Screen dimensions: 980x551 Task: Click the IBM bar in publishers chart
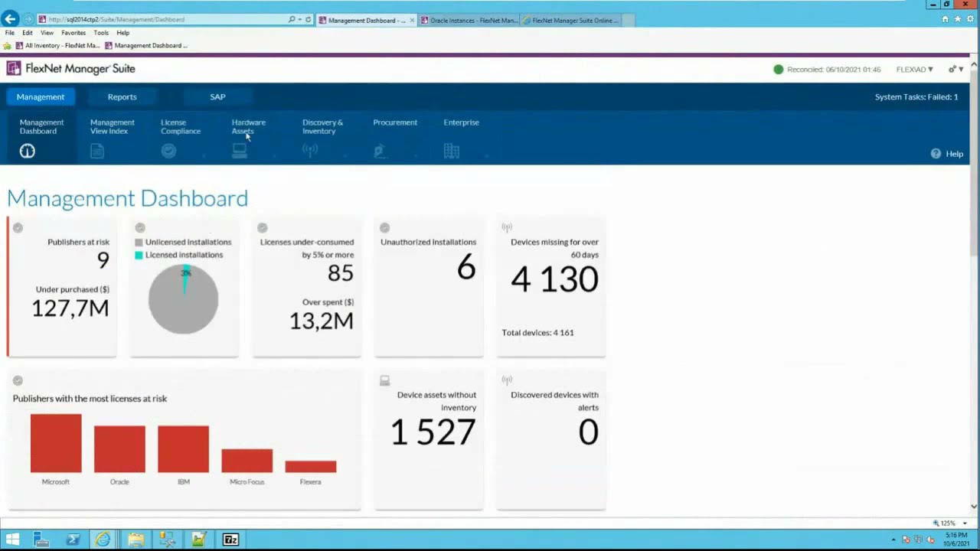point(183,449)
